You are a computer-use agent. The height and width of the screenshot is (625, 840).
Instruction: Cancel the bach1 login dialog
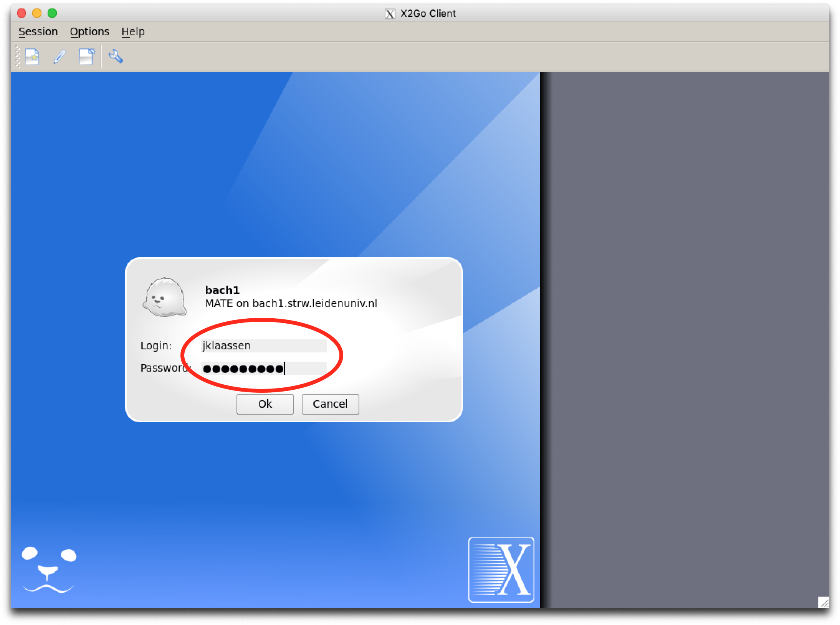(x=330, y=404)
